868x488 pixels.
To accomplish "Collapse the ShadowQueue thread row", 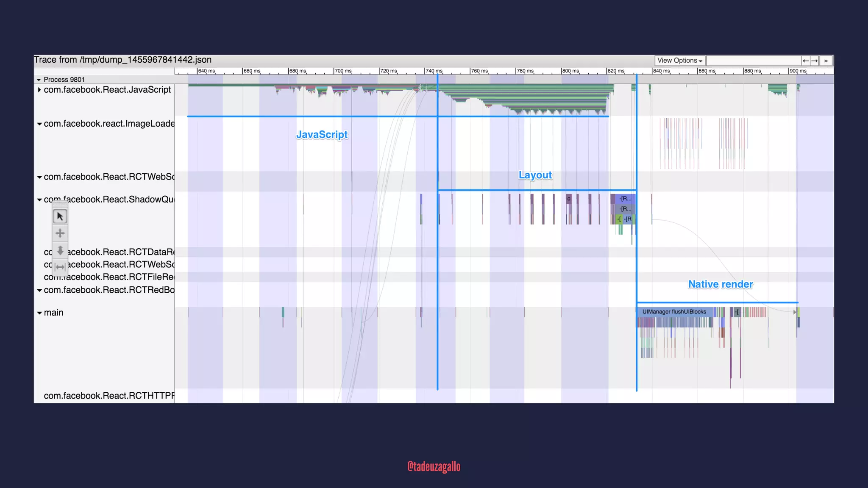I will [x=39, y=200].
